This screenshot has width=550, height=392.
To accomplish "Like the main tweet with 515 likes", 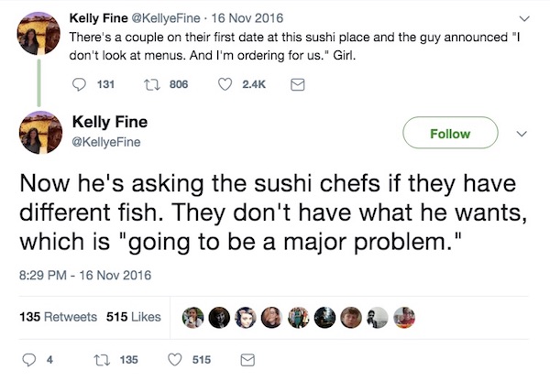I will tap(181, 360).
